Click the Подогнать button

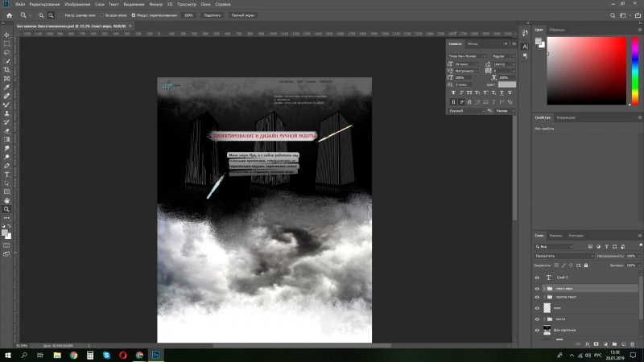pyautogui.click(x=213, y=15)
